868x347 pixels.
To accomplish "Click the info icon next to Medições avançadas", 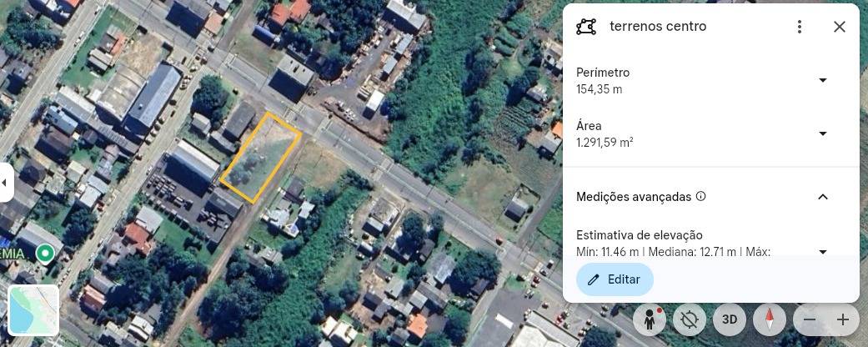I will [x=701, y=196].
